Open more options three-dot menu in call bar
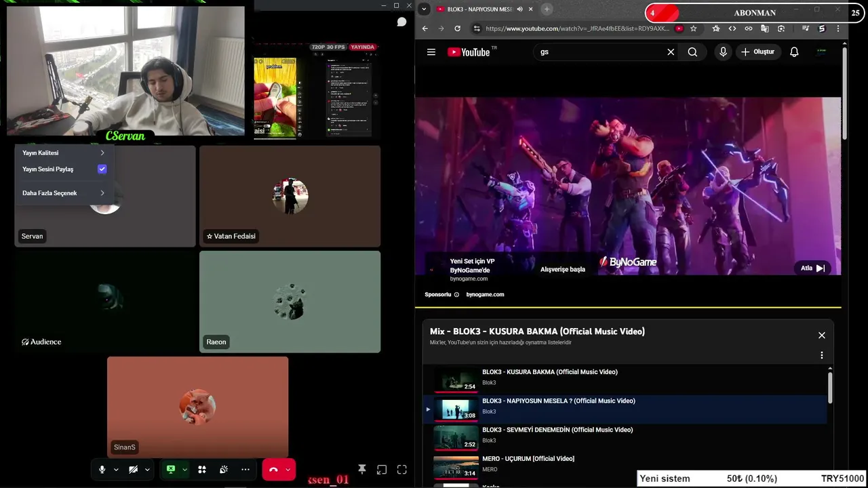 pos(245,469)
